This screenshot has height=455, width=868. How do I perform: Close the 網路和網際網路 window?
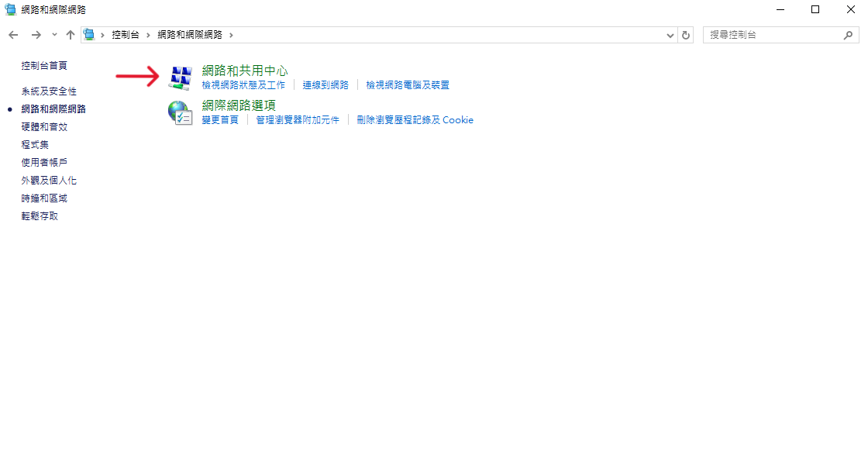pyautogui.click(x=851, y=9)
